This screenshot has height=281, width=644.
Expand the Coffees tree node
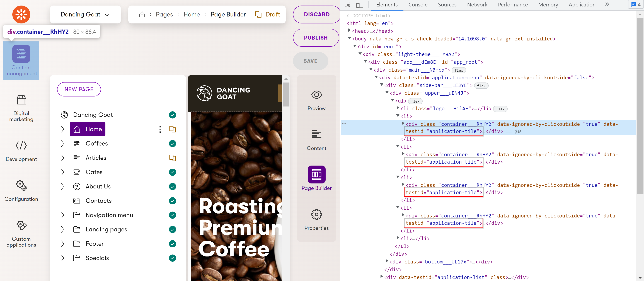click(x=62, y=144)
